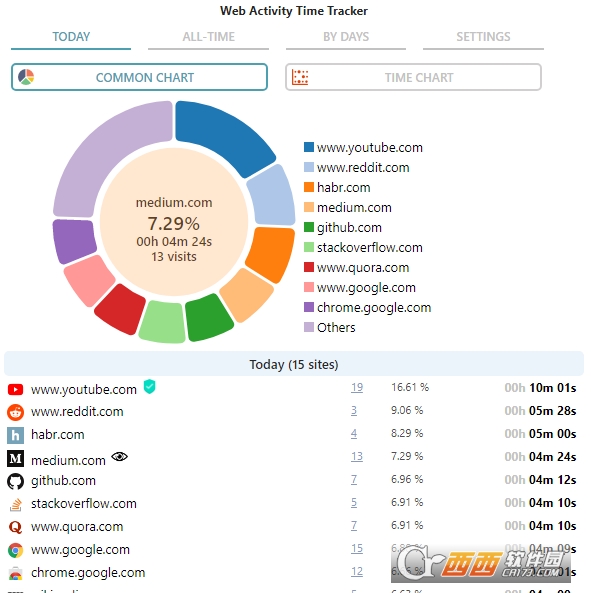Open reddit.com visits count 3
The width and height of the screenshot is (591, 593).
354,410
